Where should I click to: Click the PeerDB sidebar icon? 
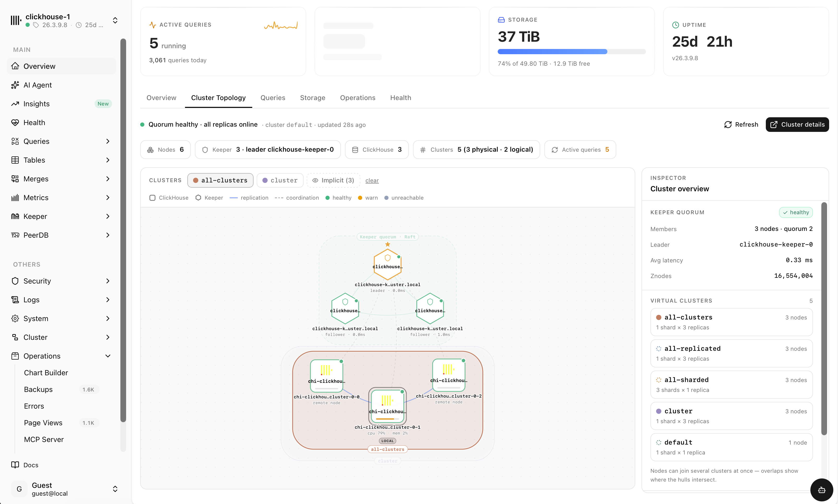pos(15,235)
